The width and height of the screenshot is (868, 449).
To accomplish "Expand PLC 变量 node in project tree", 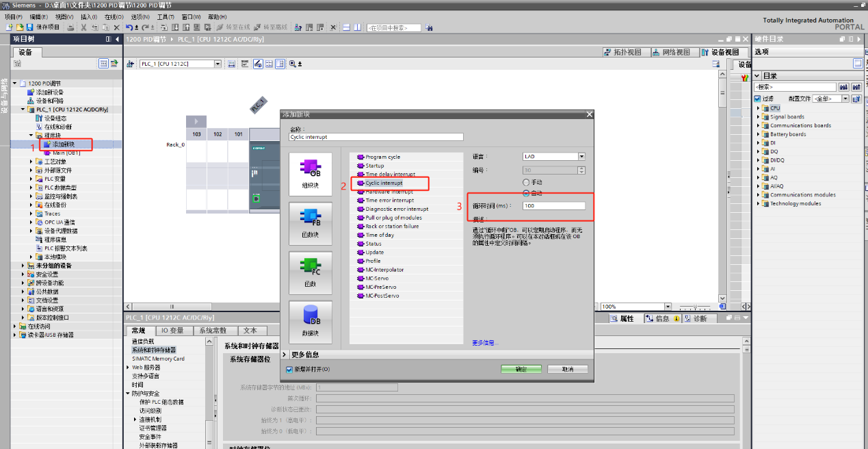I will point(32,179).
